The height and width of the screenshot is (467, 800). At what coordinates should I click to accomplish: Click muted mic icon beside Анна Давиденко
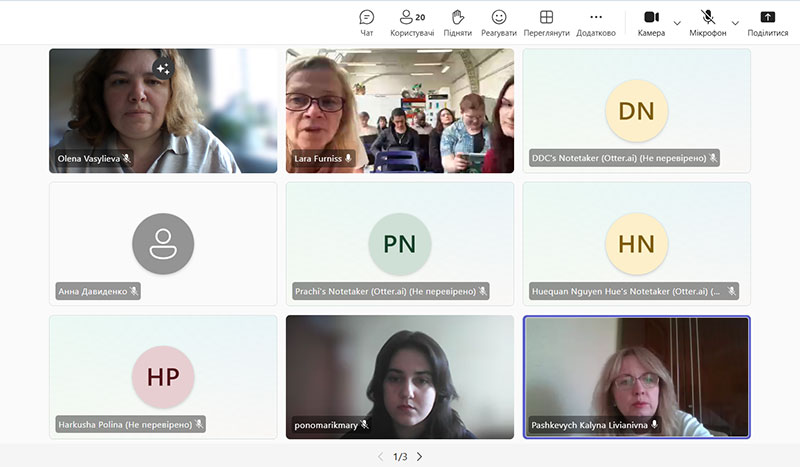(x=134, y=291)
